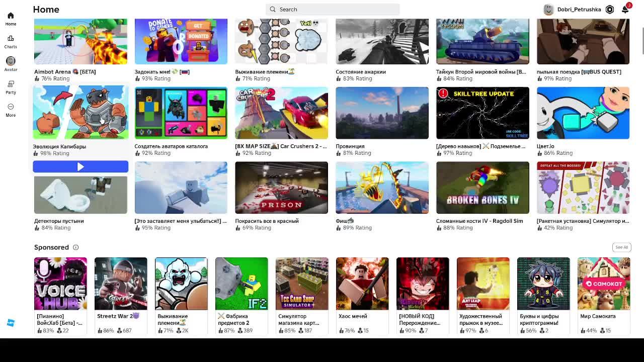644x362 pixels.
Task: Open the Home sidebar icon
Action: [x=11, y=19]
